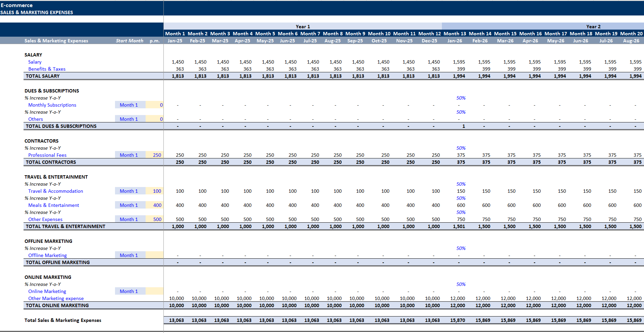Click the Other Expenses p.m. amount cell

[x=155, y=219]
